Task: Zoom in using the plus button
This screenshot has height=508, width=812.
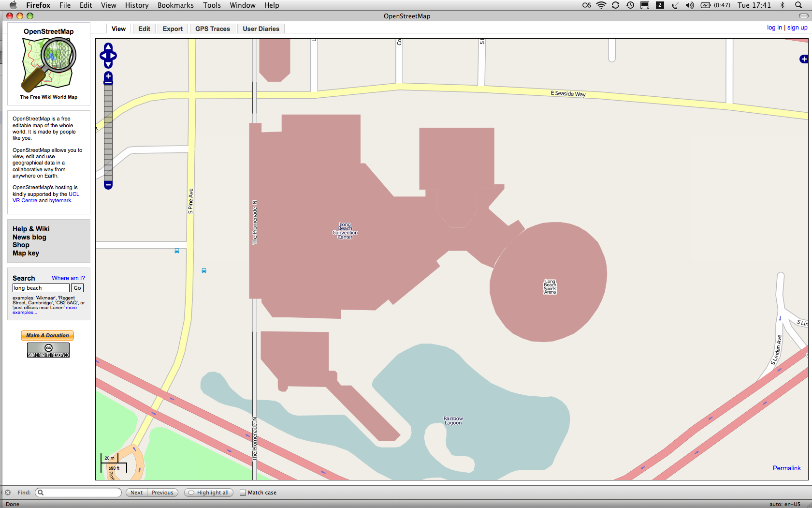Action: [108, 76]
